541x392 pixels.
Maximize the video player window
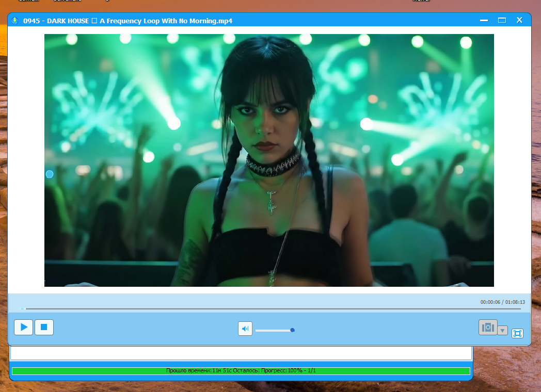pos(502,20)
